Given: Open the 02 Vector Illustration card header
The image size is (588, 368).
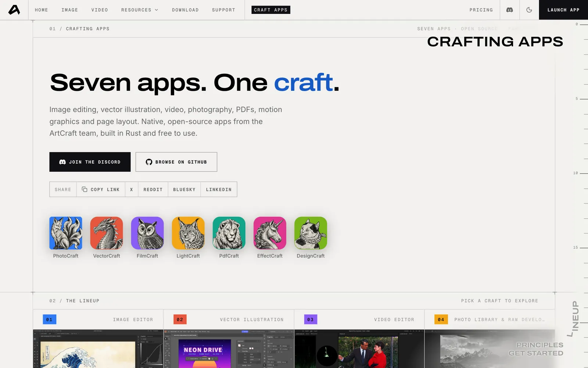Looking at the screenshot, I should click(229, 319).
